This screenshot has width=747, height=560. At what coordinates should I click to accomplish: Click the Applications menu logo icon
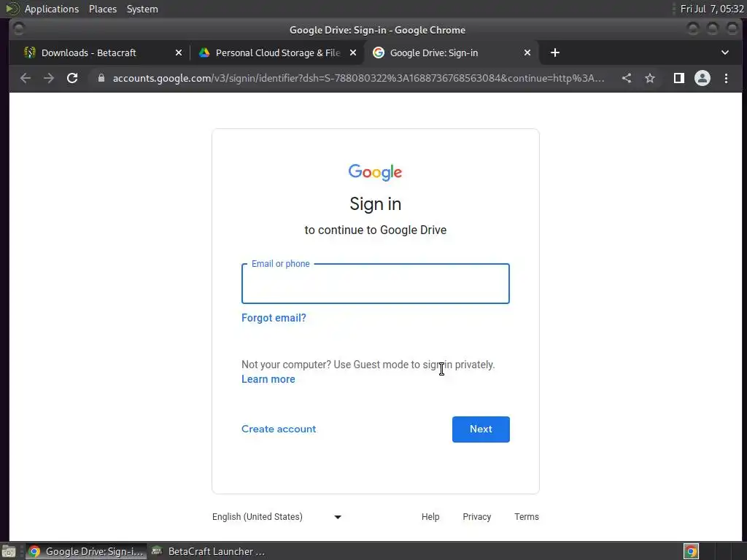tap(12, 9)
